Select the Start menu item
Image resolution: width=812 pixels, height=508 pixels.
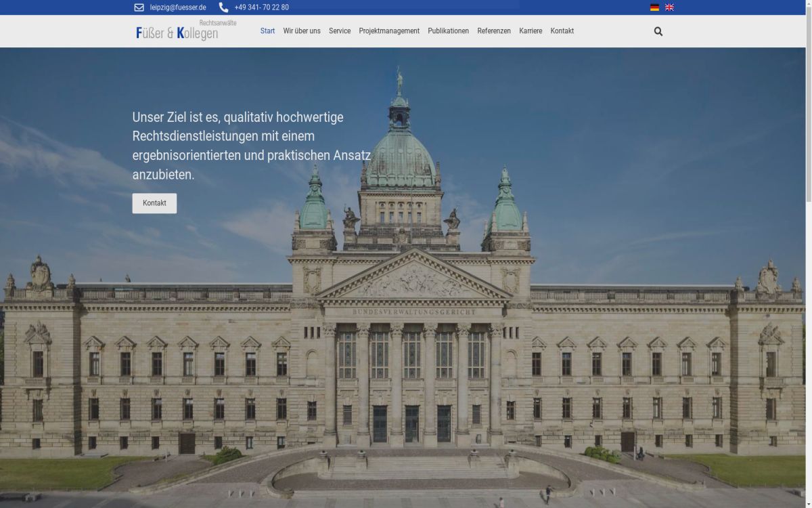267,30
